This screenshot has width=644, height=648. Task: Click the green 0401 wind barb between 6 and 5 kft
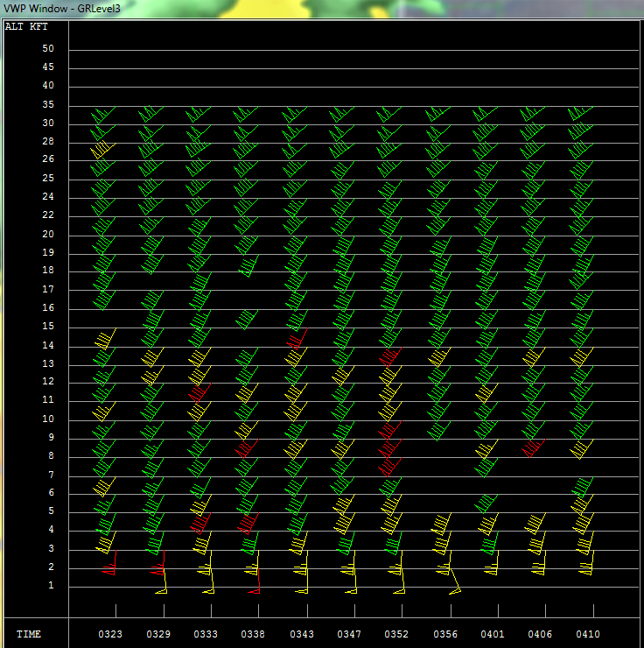pyautogui.click(x=486, y=504)
